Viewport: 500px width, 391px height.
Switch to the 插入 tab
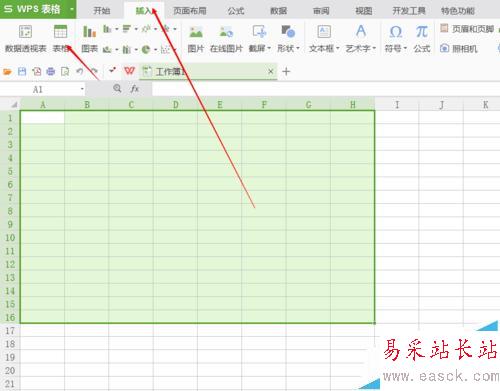(144, 11)
